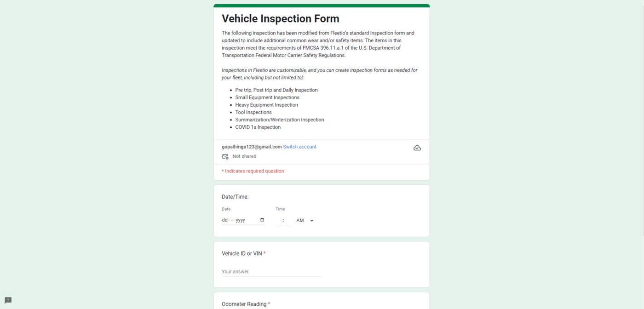Click the hour field under Time
This screenshot has height=309, width=644.
pos(278,221)
